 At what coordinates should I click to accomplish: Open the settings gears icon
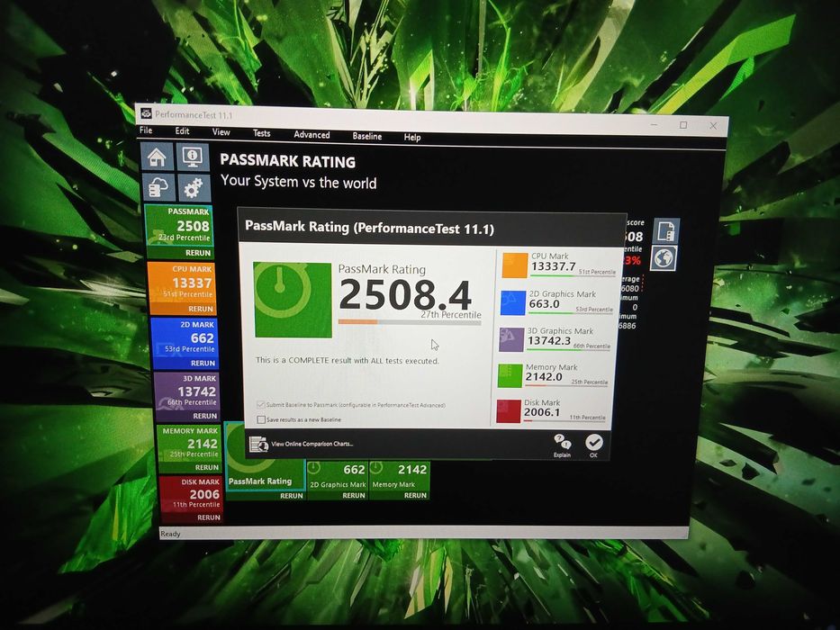coord(194,188)
